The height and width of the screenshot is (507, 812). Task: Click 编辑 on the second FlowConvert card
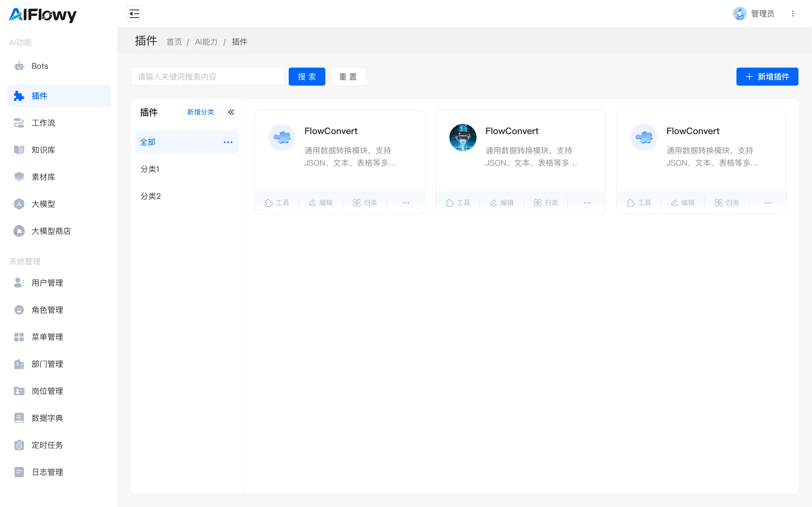coord(502,203)
